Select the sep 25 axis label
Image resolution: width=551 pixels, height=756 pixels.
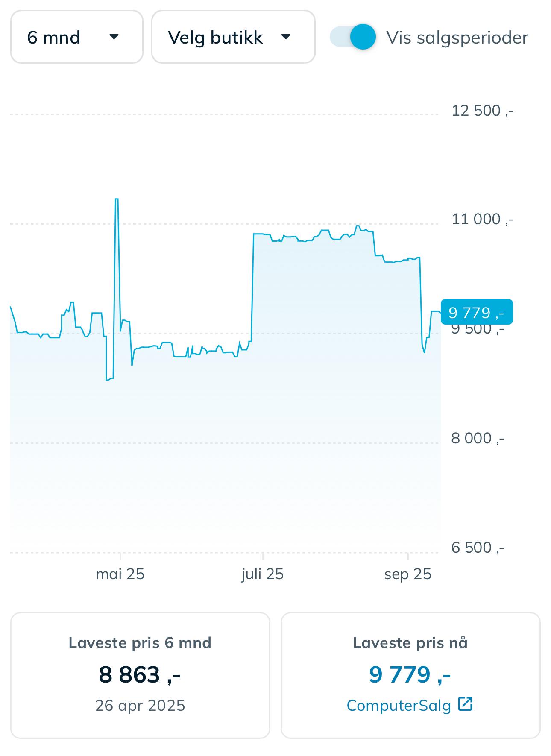[407, 574]
